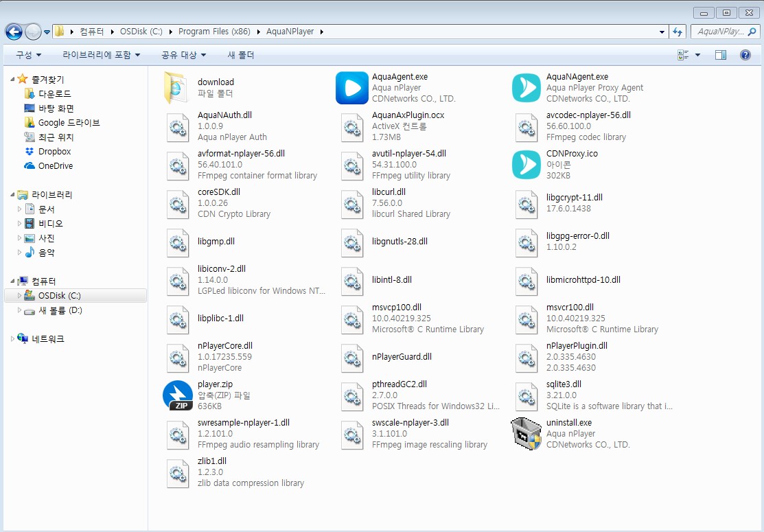Open the 구성 menu
Screen dimensions: 764x532
pos(28,55)
